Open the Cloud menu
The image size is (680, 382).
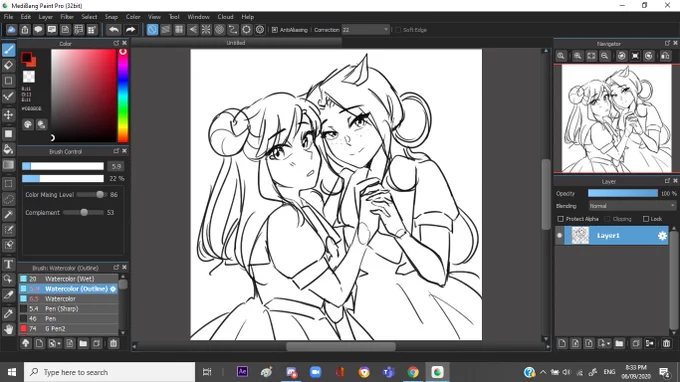coord(225,17)
